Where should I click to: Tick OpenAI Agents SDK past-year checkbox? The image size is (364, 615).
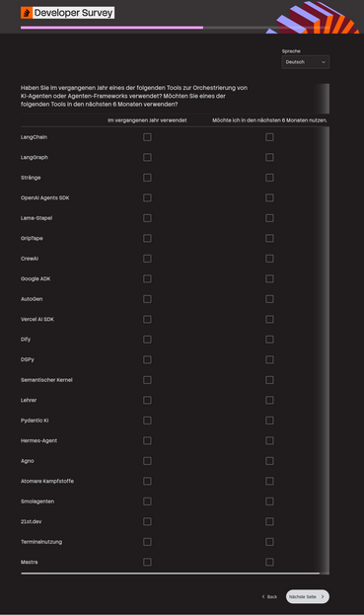[x=147, y=197]
